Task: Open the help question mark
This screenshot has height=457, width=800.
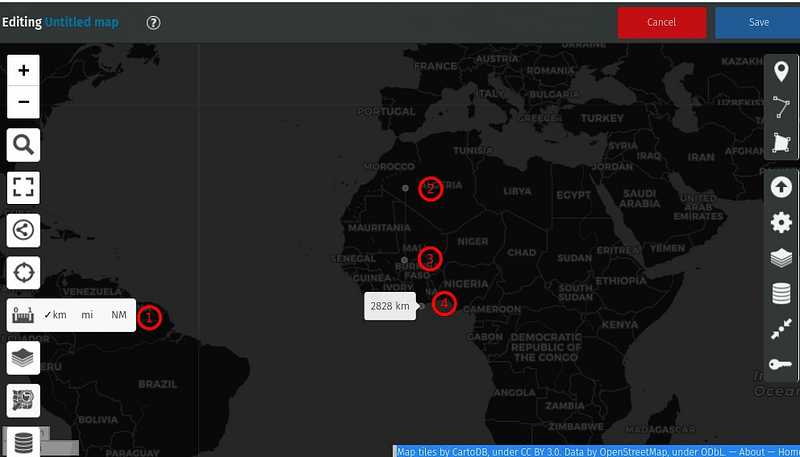Action: pos(154,22)
